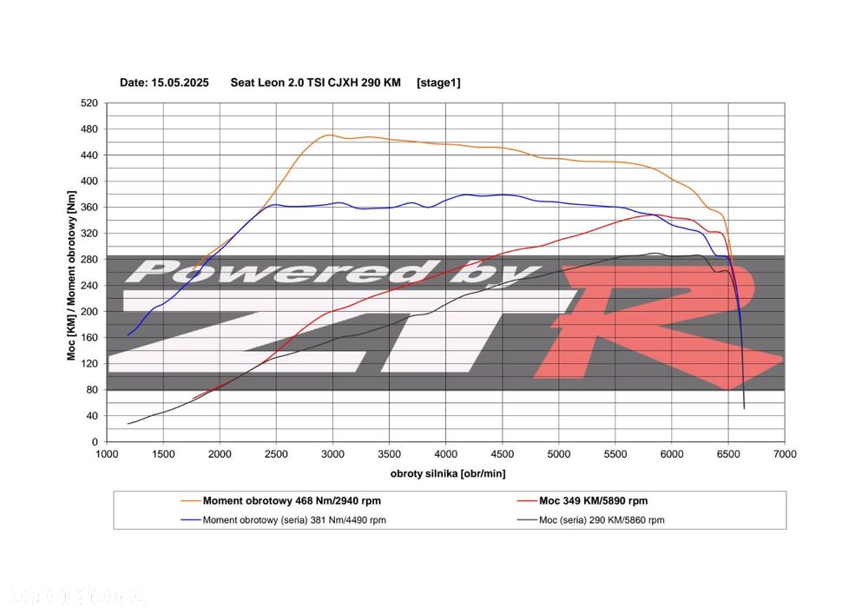
Task: Click the blue line swatch in the legend
Action: [191, 520]
